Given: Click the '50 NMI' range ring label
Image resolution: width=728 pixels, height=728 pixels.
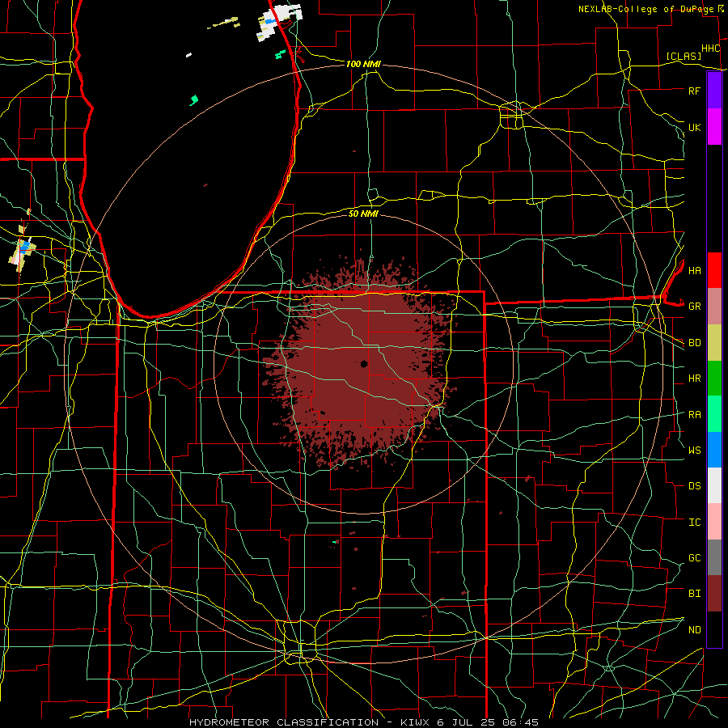Looking at the screenshot, I should pos(363,214).
